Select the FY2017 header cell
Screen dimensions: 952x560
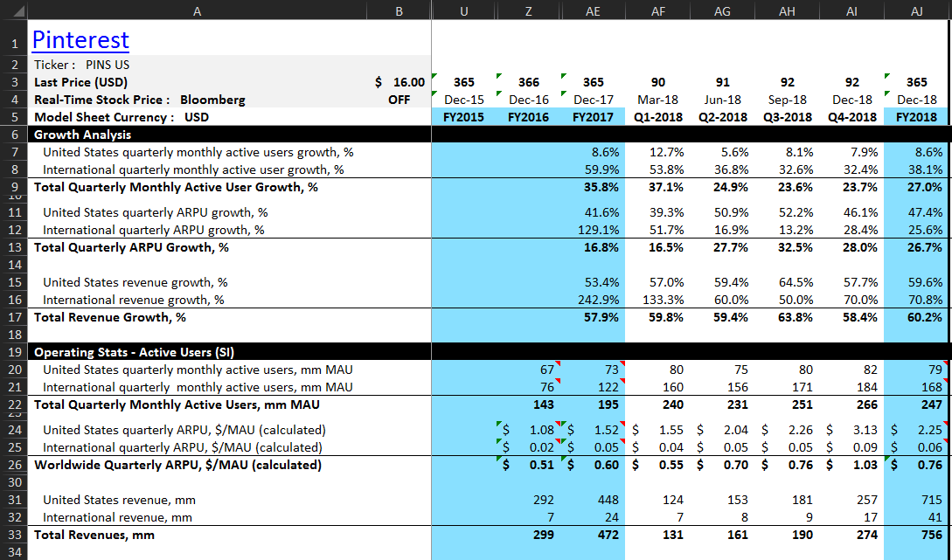click(x=594, y=117)
